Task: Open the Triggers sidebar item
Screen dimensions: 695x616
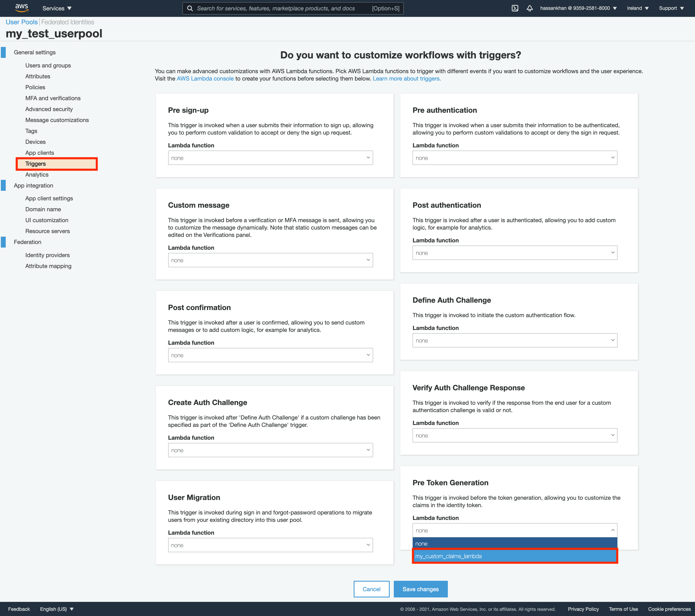Action: (x=35, y=164)
